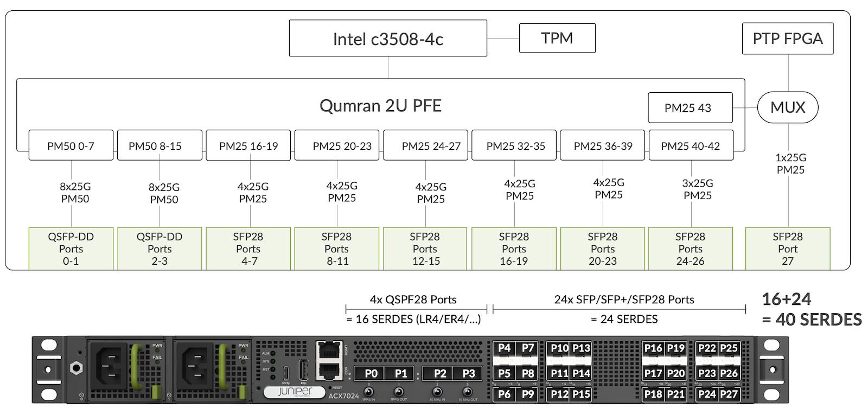
Task: Click the = 16 SERDES (LR4/ER4/...) text
Action: coord(413,319)
